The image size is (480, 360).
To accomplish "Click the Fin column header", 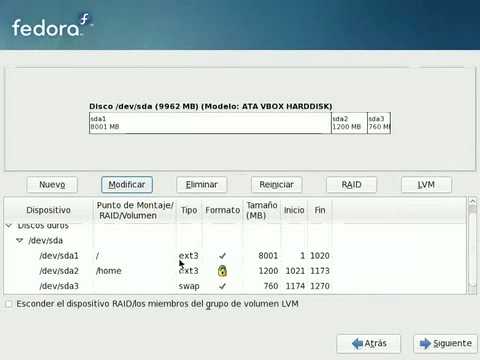I will click(x=320, y=210).
